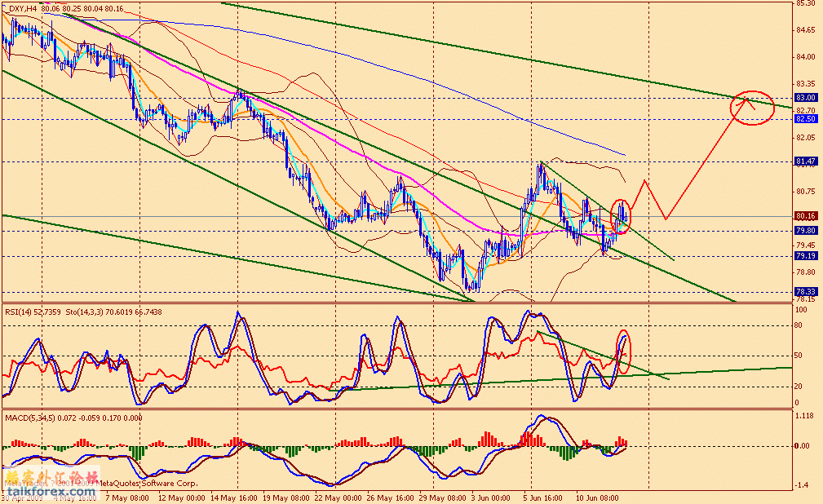This screenshot has height=504, width=823.
Task: Click the 82.05 price axis value
Action: [806, 138]
